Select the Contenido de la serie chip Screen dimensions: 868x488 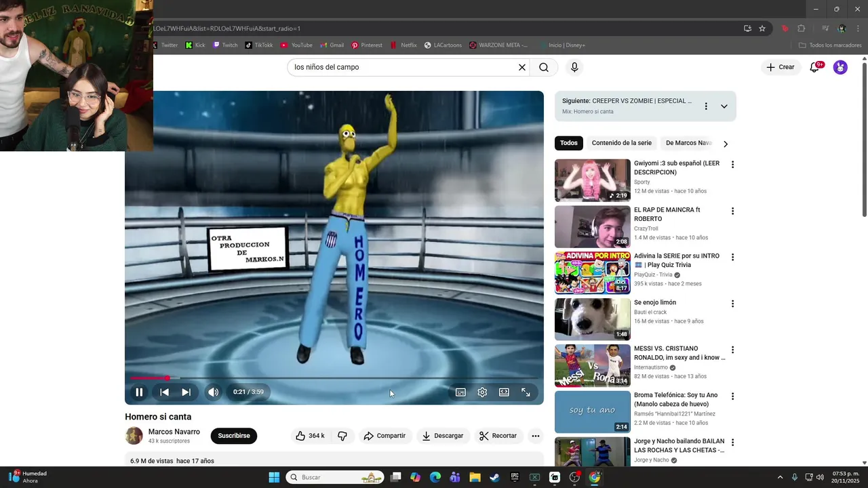pyautogui.click(x=622, y=143)
